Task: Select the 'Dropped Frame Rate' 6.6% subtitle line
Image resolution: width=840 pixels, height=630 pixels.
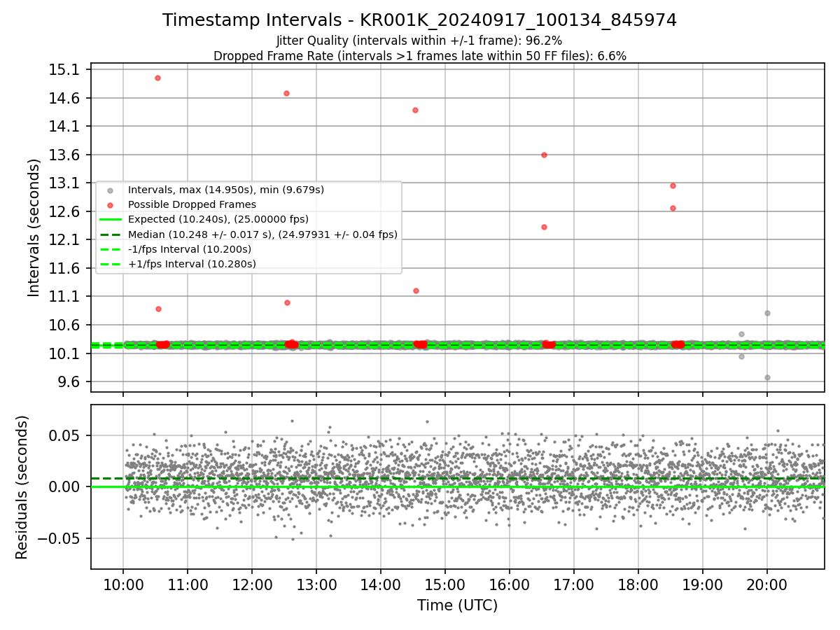Action: point(420,56)
